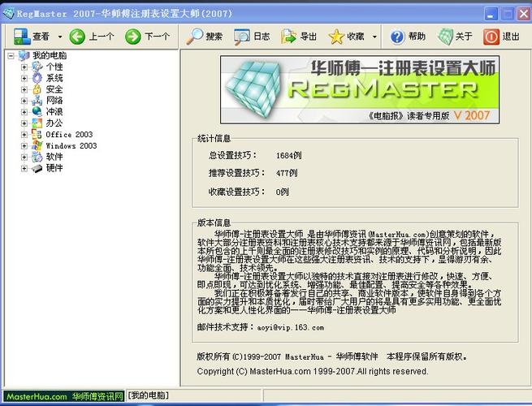The height and width of the screenshot is (406, 532).
Task: Expand the 硬件 tree node
Action: [24, 168]
